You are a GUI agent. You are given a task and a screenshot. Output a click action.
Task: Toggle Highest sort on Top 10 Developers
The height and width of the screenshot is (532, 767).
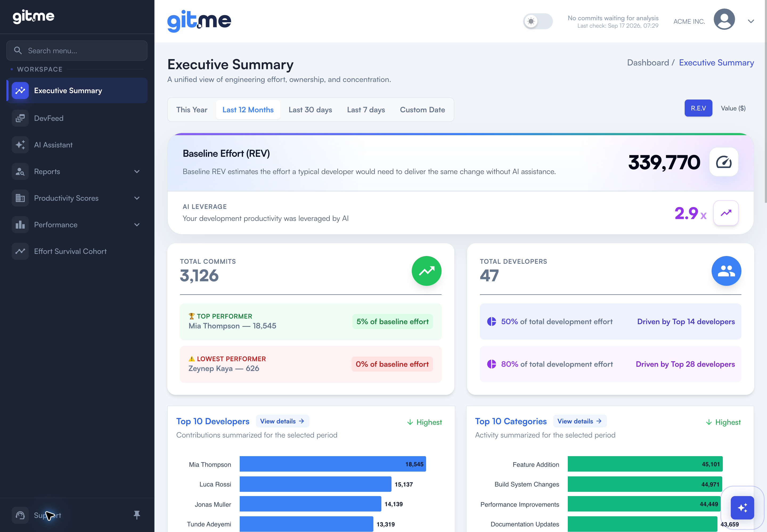click(425, 422)
